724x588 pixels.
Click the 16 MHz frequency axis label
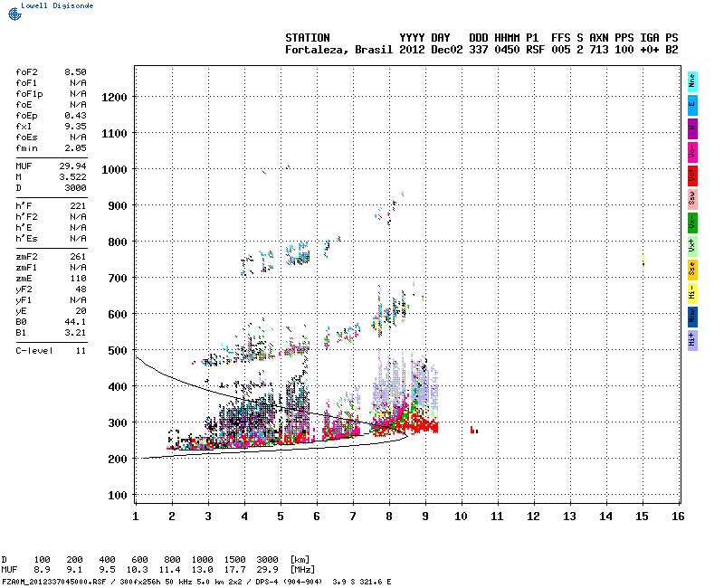pyautogui.click(x=678, y=517)
